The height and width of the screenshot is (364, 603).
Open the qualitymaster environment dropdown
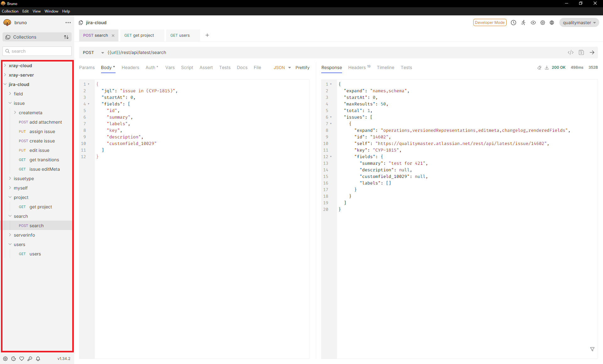pyautogui.click(x=579, y=22)
